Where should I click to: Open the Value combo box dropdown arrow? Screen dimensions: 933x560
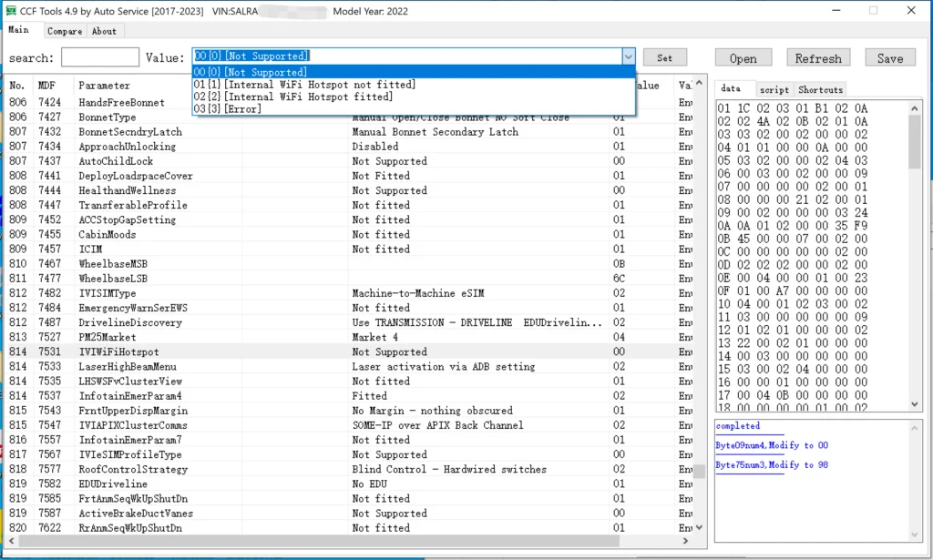click(x=629, y=56)
